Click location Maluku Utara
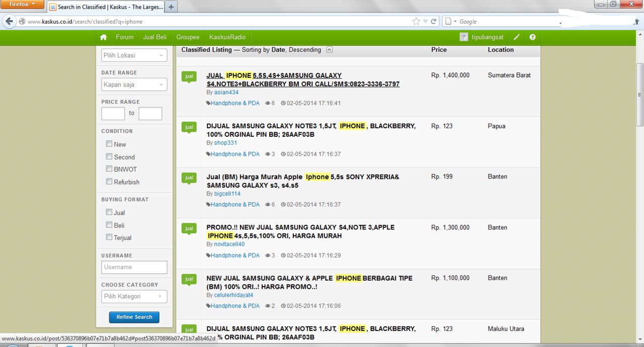The height and width of the screenshot is (347, 644). coord(506,329)
